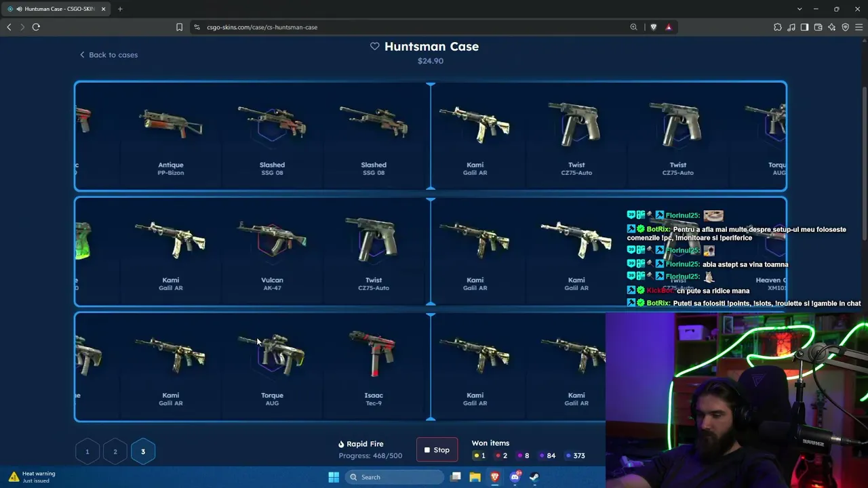Mute audio on the Huntsman Case tab
868x488 pixels.
pyautogui.click(x=18, y=9)
